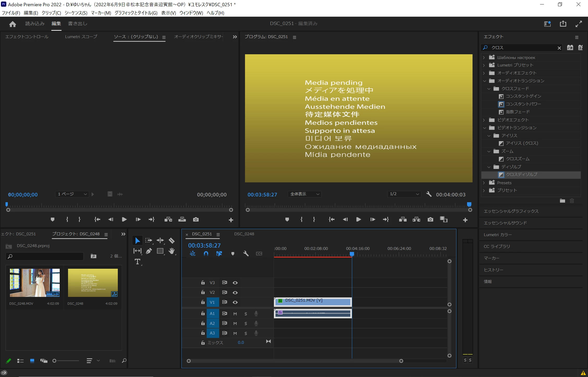Select the Type tool

137,262
